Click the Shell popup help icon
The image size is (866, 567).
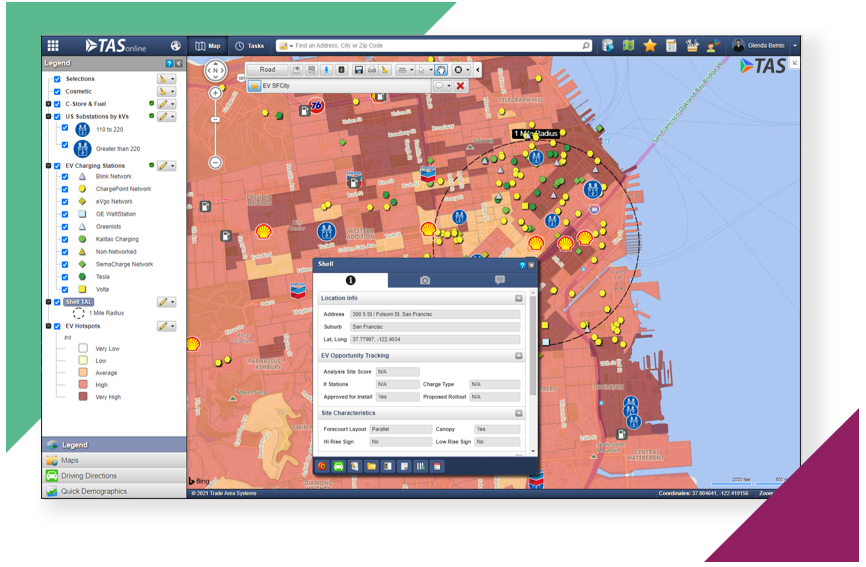pyautogui.click(x=522, y=265)
